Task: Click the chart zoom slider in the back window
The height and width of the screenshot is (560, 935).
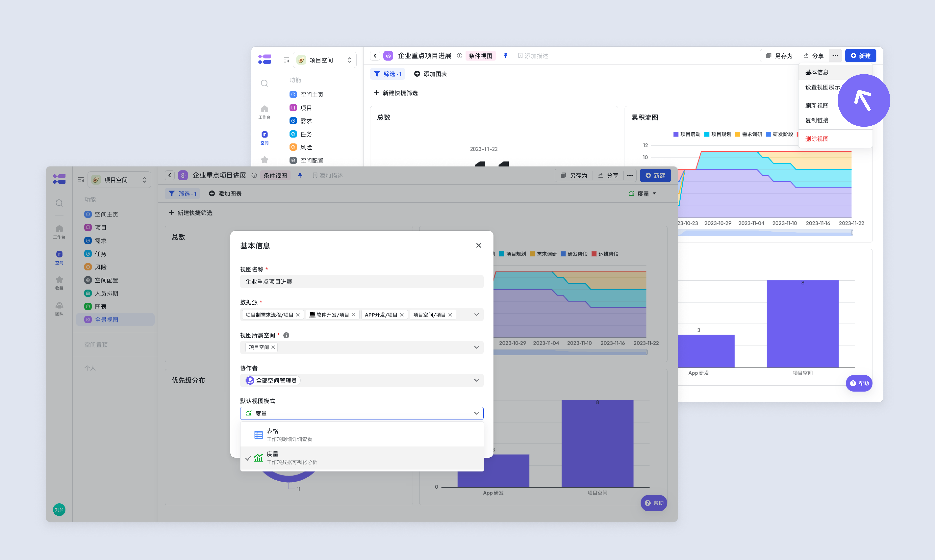Action: pyautogui.click(x=765, y=232)
